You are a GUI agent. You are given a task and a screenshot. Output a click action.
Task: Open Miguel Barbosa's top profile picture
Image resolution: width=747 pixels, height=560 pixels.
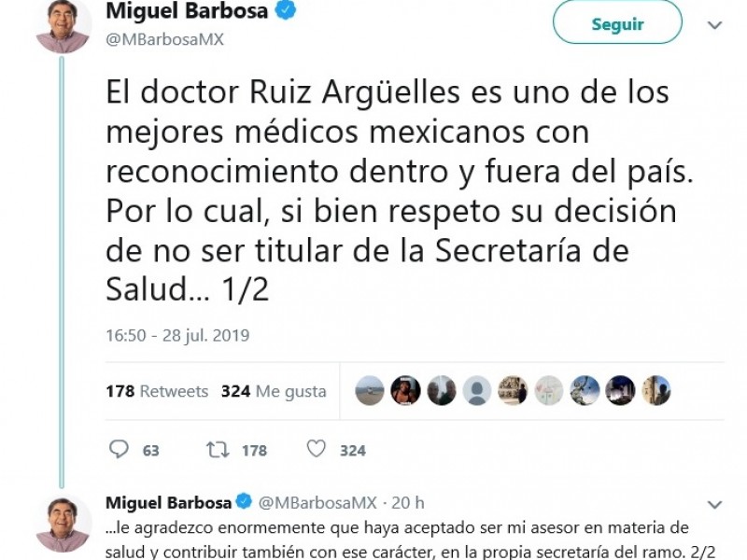click(x=63, y=25)
